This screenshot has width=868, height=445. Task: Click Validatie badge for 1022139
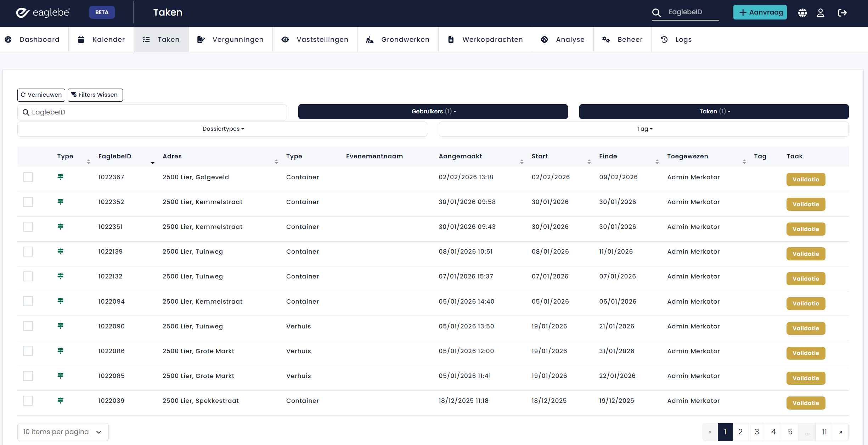click(x=806, y=254)
